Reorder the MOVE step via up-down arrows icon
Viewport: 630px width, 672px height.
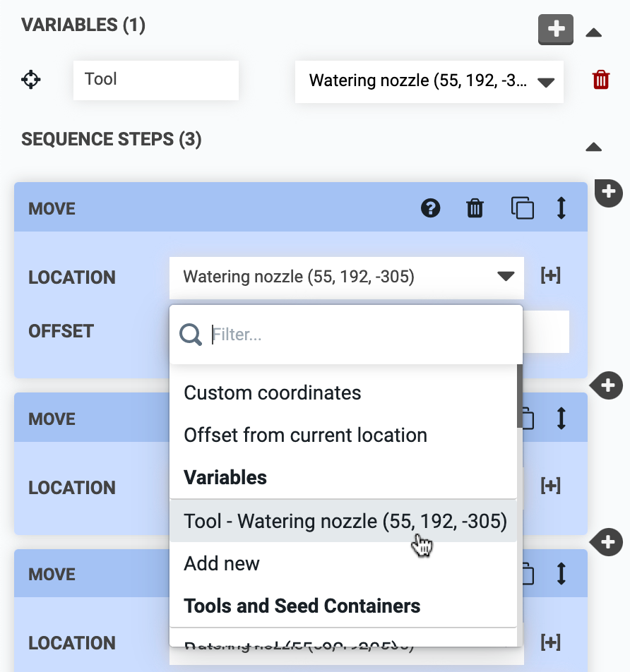pos(560,208)
